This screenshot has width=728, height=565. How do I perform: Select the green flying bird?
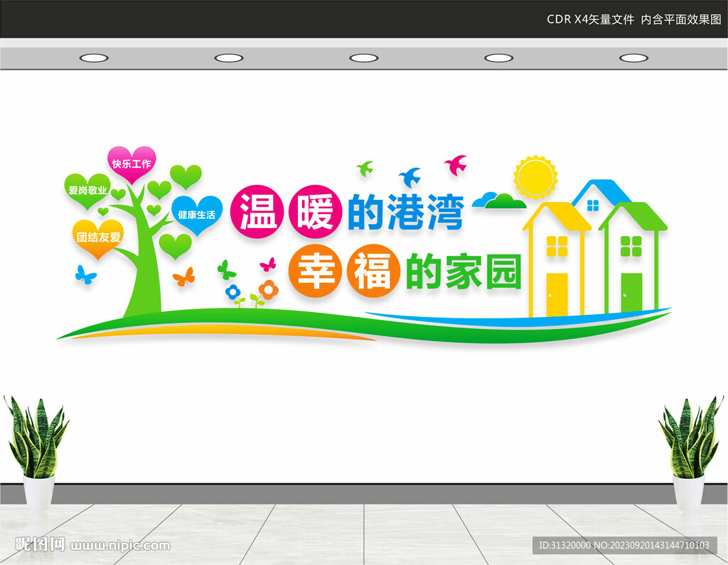pyautogui.click(x=365, y=168)
